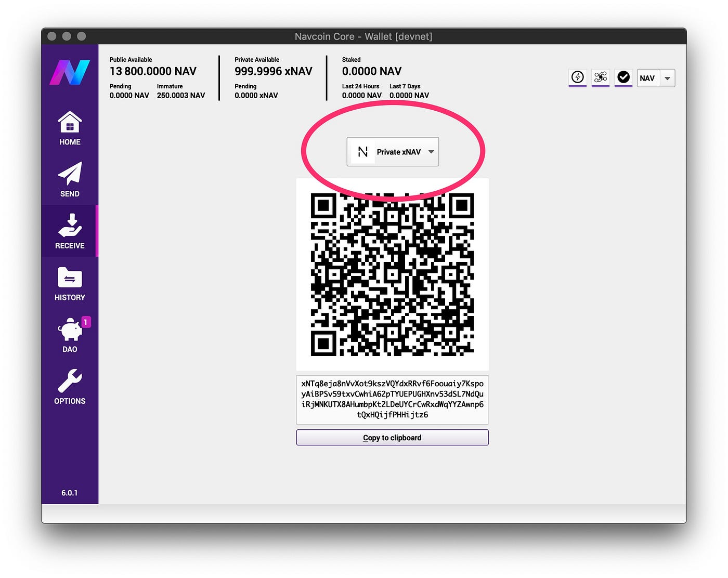Click the Copy to clipboard button
728x578 pixels.
pyautogui.click(x=392, y=438)
